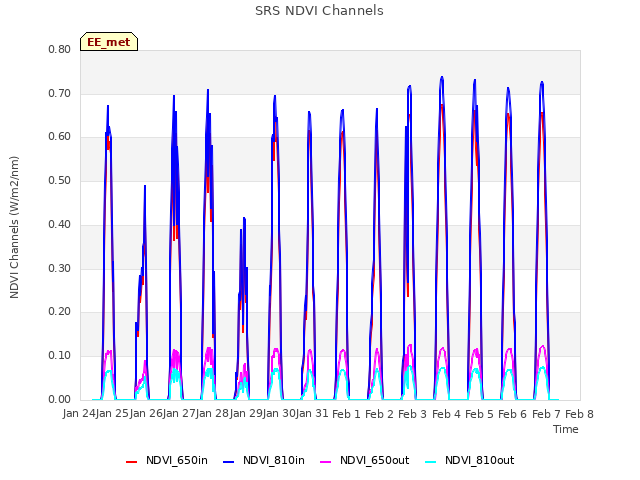Click the highest blue peak on Feb 4
This screenshot has width=640, height=480.
click(x=442, y=77)
